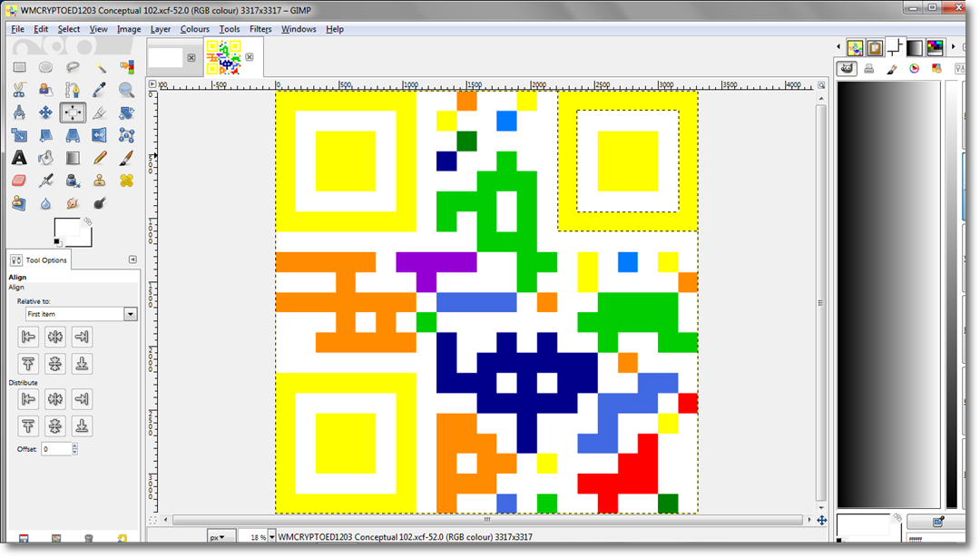The height and width of the screenshot is (558, 980).
Task: Select the Blend gradient tool
Action: (73, 158)
